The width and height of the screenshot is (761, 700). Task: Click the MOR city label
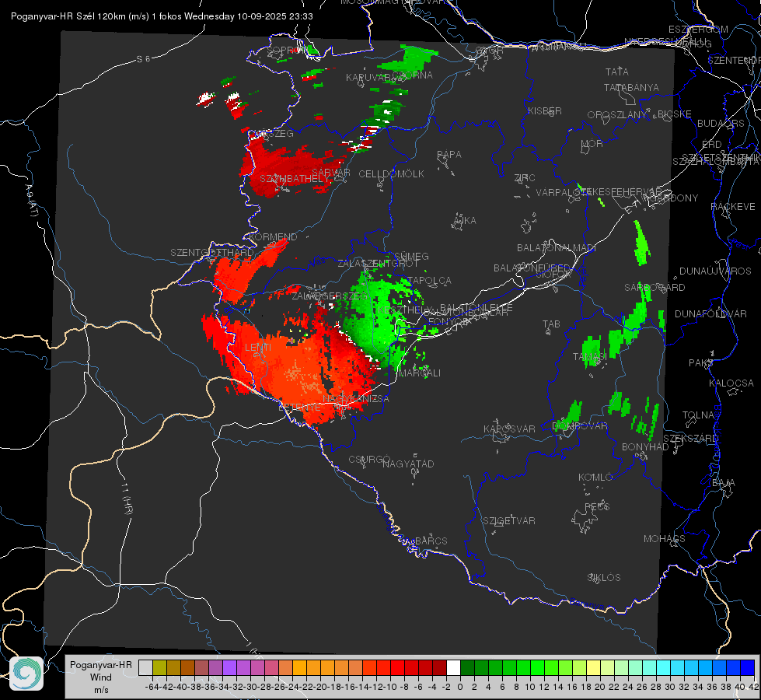coord(592,143)
